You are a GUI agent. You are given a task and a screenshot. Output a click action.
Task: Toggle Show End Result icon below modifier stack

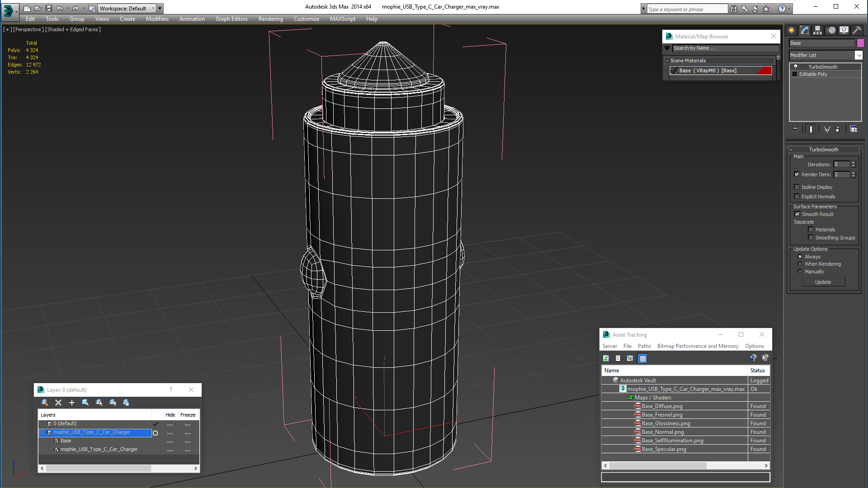click(x=811, y=129)
